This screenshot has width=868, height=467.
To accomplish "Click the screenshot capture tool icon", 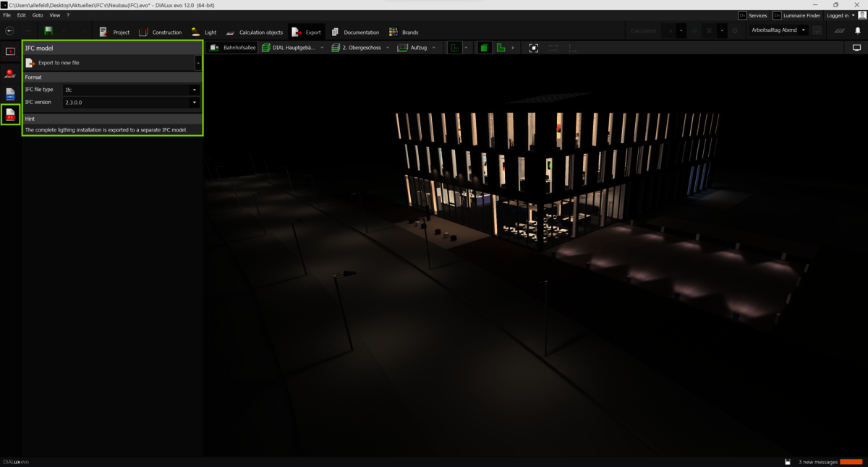I will [x=10, y=51].
